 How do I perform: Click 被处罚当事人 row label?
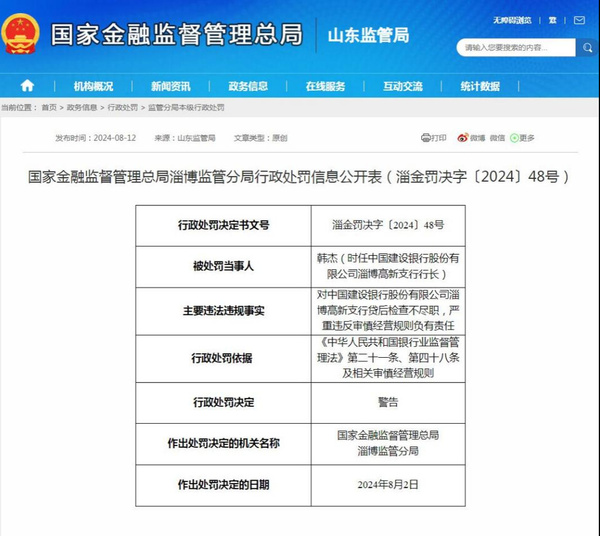pyautogui.click(x=223, y=266)
